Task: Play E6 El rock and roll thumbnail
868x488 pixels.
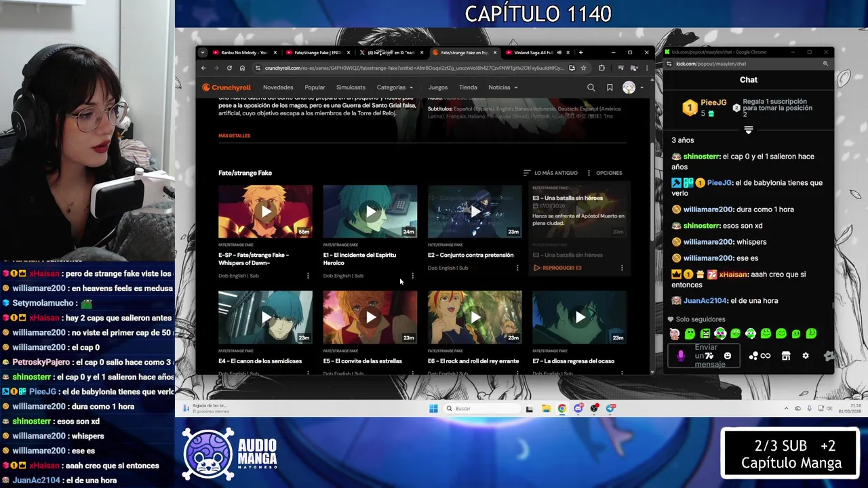Action: click(x=475, y=317)
